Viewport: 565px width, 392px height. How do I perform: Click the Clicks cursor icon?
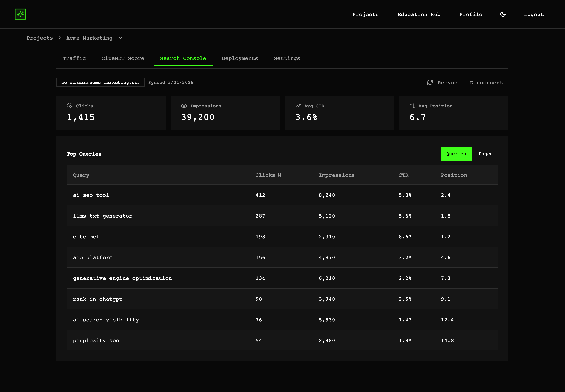click(70, 106)
